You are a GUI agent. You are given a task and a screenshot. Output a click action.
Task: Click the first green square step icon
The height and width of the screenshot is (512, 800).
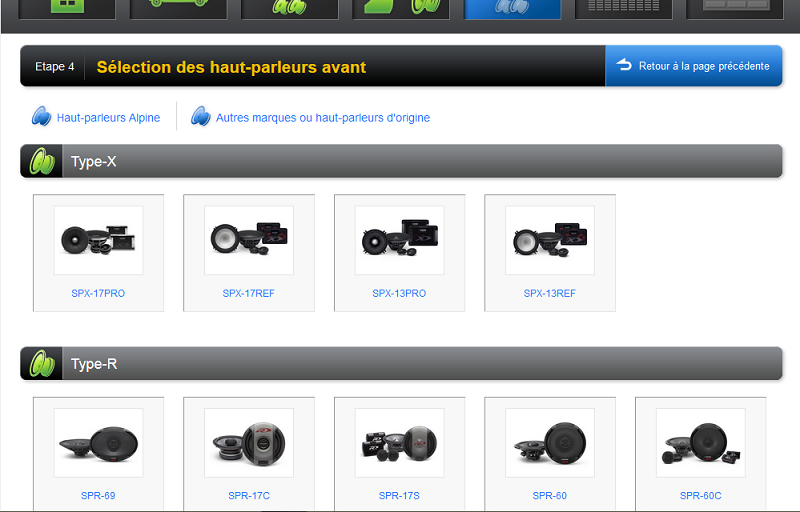[x=68, y=9]
